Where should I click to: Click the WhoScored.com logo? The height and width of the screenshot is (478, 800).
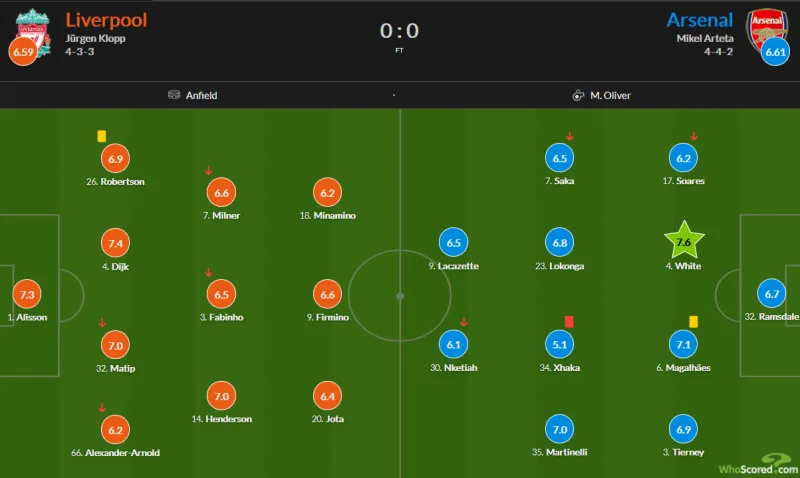click(758, 464)
